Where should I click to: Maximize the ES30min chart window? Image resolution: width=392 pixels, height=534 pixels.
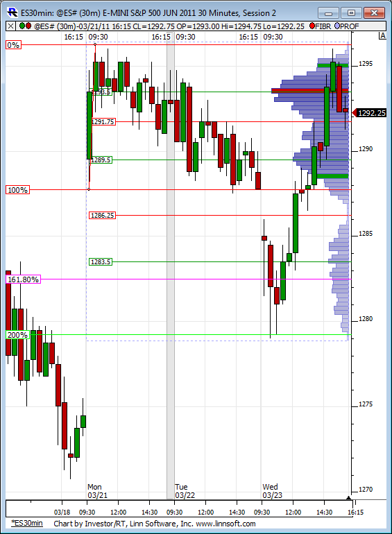pos(351,13)
